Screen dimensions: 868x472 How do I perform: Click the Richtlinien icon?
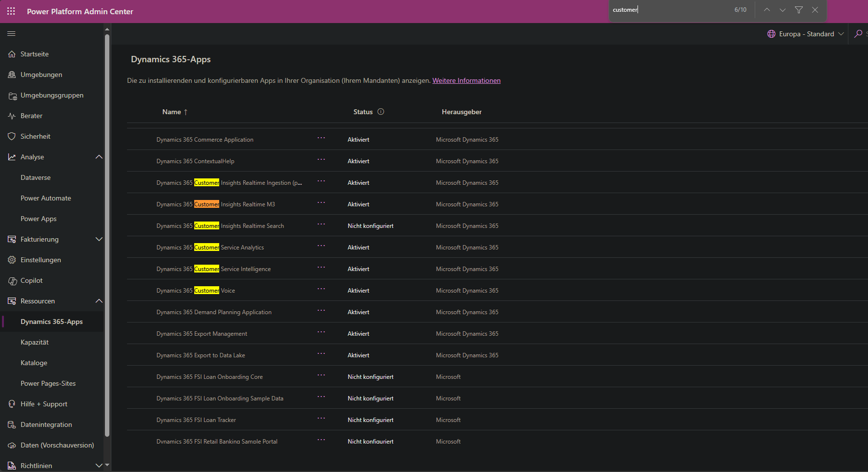pyautogui.click(x=12, y=466)
